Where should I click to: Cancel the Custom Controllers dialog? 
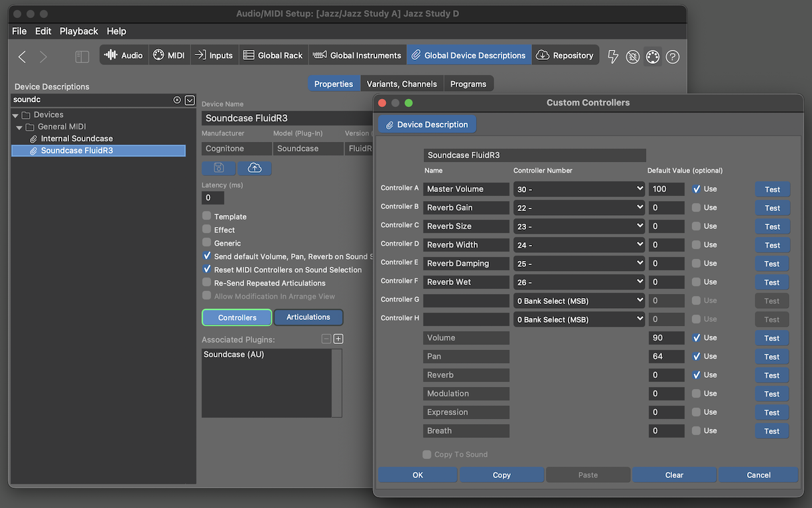(x=758, y=475)
